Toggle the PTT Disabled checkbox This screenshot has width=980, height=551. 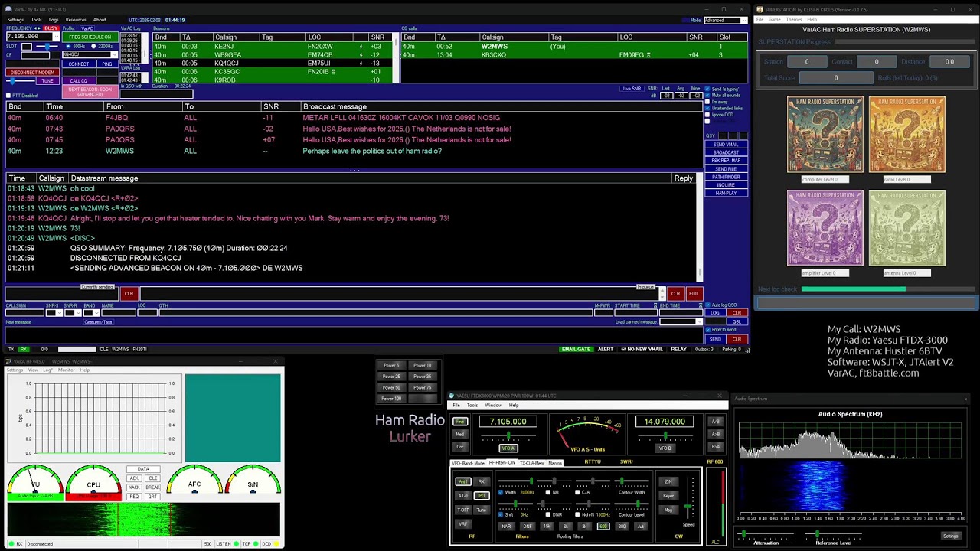(9, 96)
